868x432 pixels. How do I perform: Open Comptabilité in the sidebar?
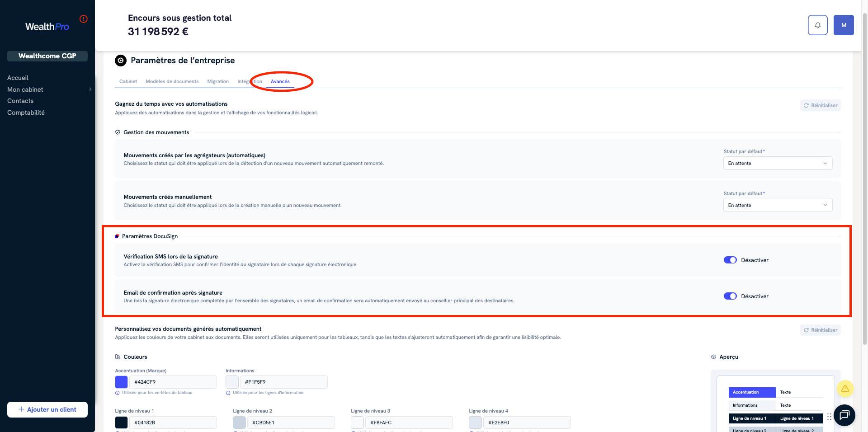tap(26, 113)
